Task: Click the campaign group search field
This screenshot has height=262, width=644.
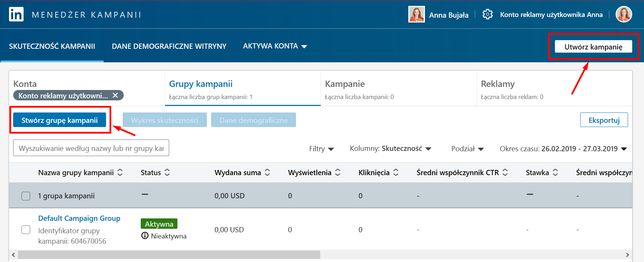Action: pyautogui.click(x=91, y=148)
